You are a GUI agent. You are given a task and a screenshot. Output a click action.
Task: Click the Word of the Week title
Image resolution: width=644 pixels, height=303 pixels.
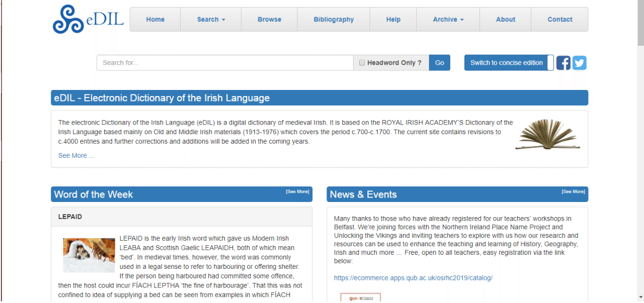pos(94,194)
